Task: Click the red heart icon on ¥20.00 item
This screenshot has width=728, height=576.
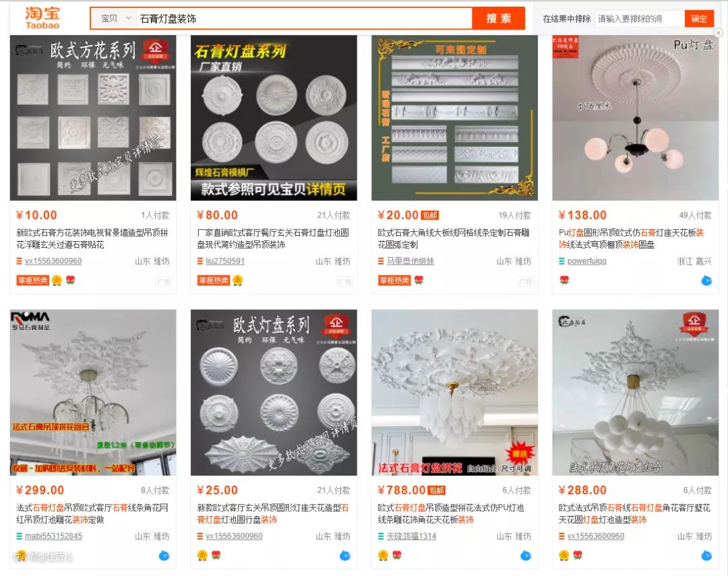Action: click(419, 280)
